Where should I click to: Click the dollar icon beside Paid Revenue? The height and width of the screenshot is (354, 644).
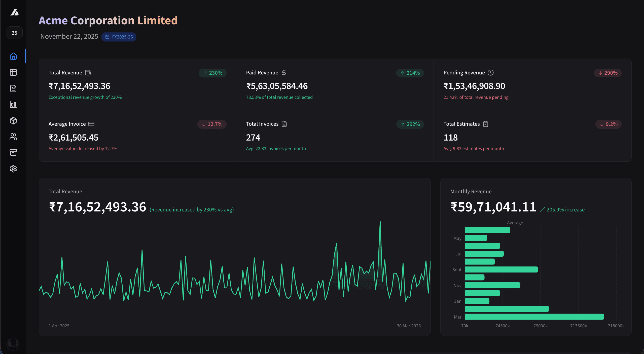[x=284, y=72]
